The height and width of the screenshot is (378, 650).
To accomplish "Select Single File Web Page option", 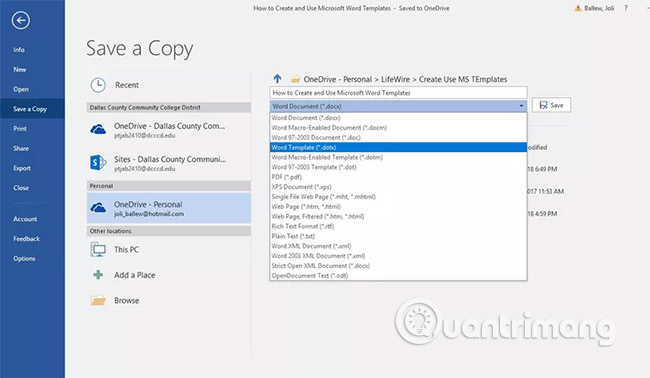I will tap(398, 197).
